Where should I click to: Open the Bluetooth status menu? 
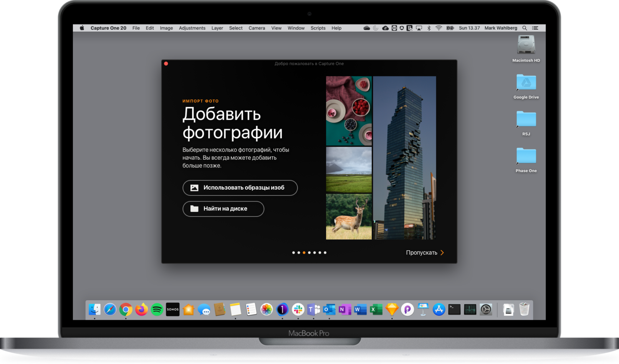coord(429,28)
